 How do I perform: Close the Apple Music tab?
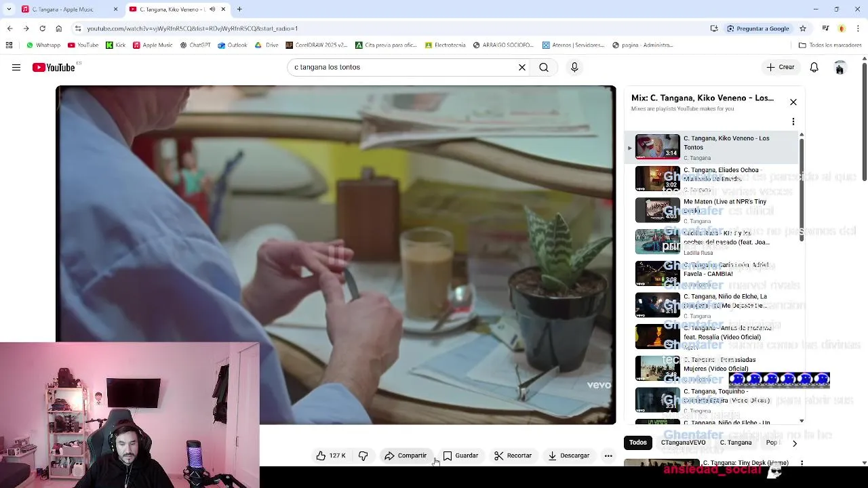(115, 9)
